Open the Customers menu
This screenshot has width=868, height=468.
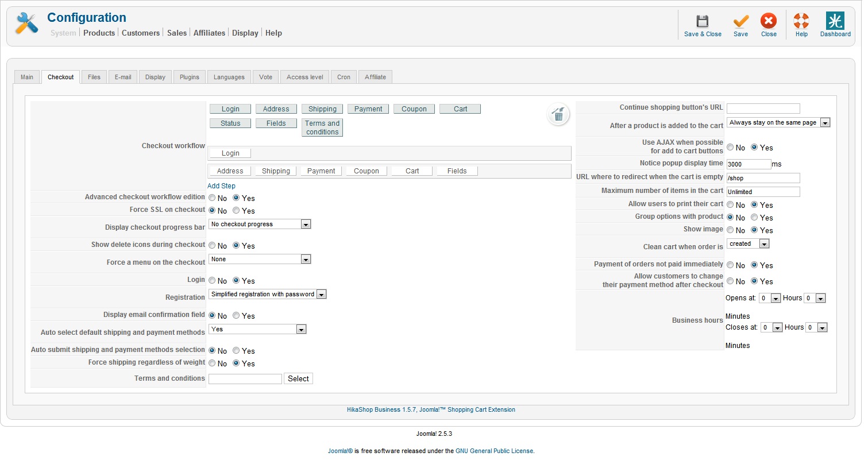141,33
